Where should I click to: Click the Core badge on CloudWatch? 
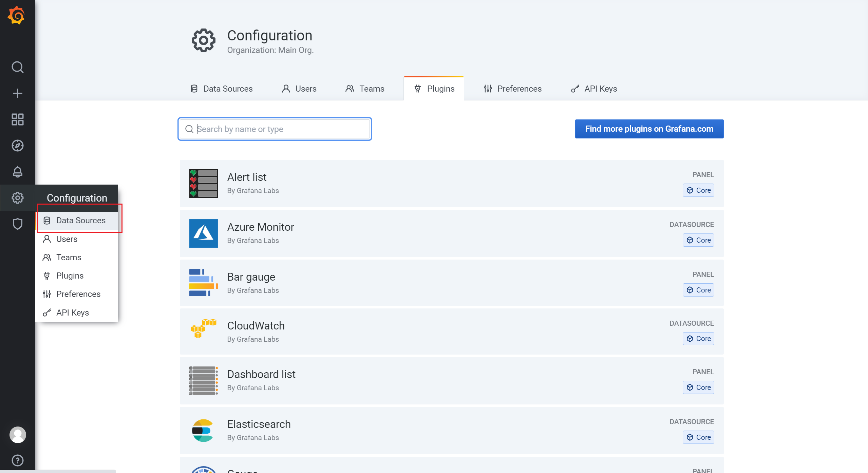pyautogui.click(x=698, y=339)
